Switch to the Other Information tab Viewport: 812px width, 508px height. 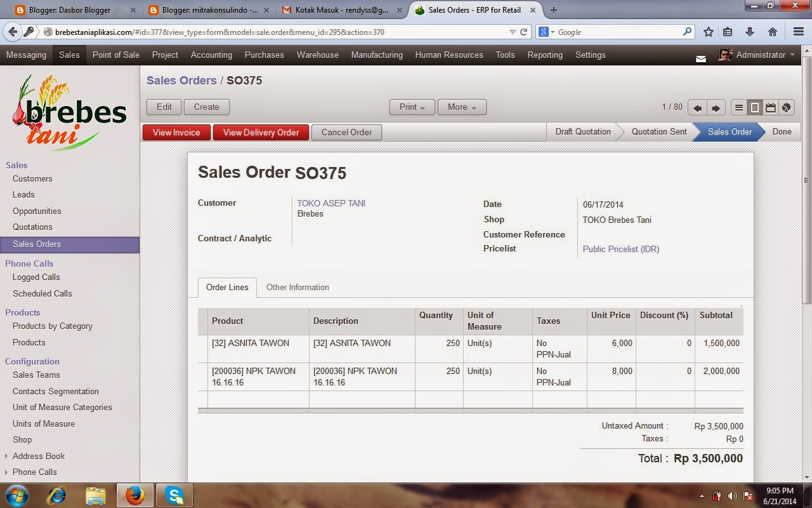(297, 287)
